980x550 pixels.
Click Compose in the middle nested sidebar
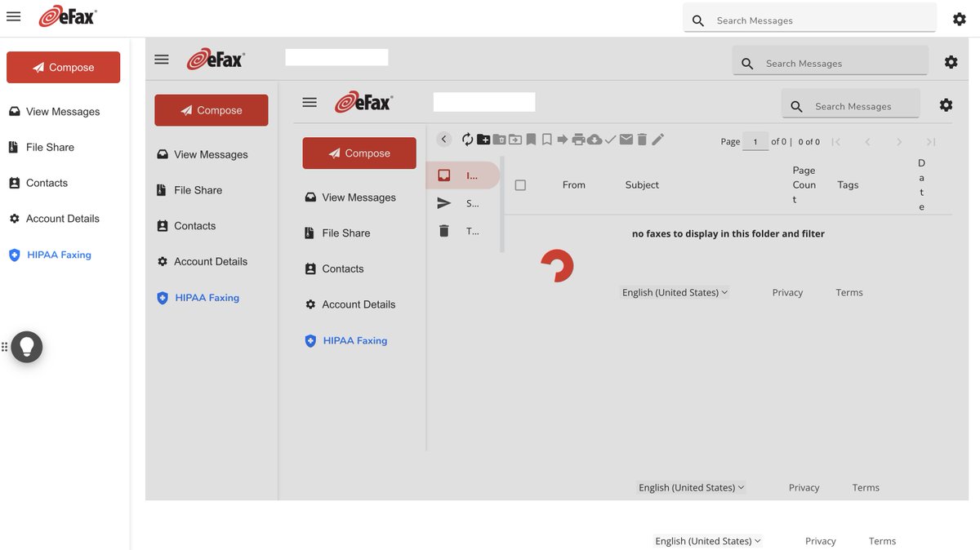pos(212,110)
